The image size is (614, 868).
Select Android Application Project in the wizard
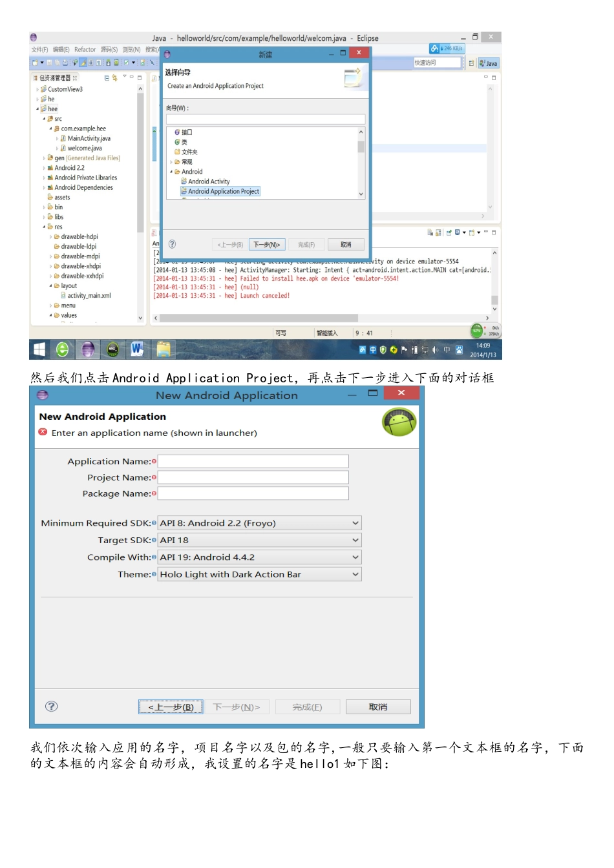pos(220,191)
